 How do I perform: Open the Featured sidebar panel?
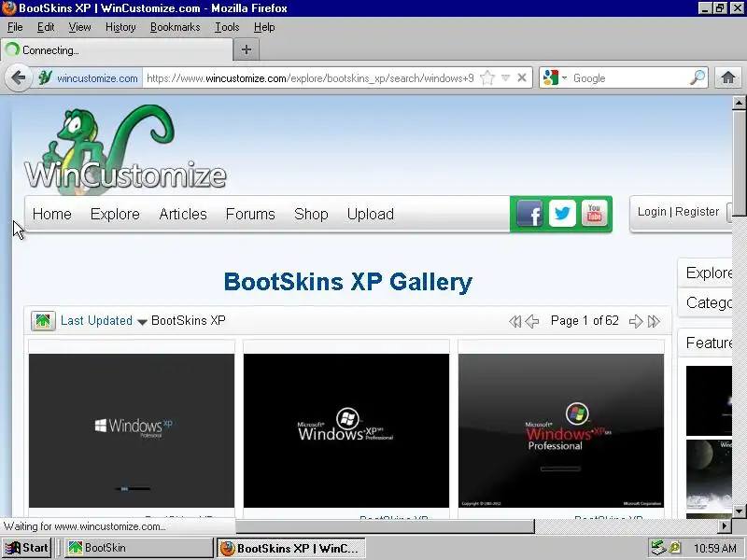pos(706,343)
